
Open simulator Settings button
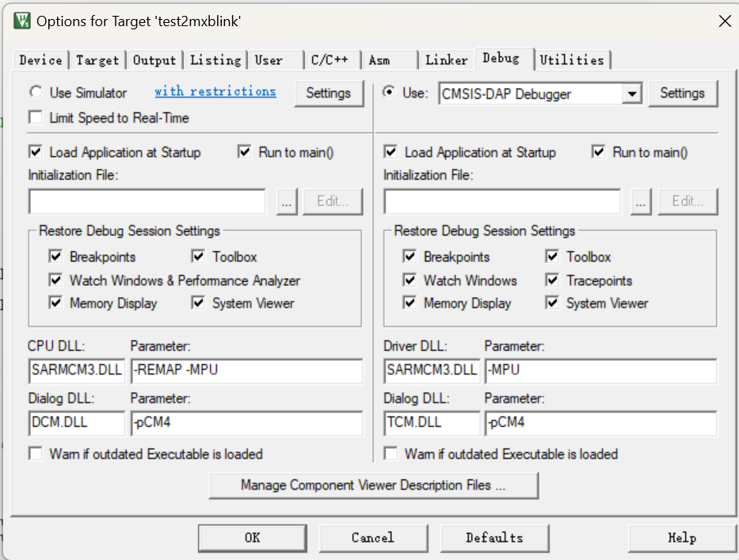tap(329, 93)
